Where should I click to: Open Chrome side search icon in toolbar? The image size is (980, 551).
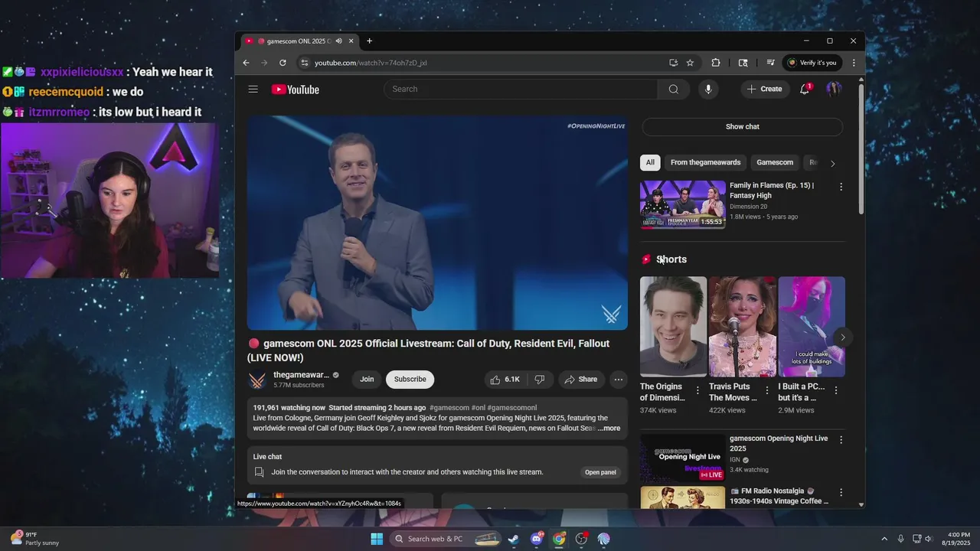pyautogui.click(x=743, y=63)
